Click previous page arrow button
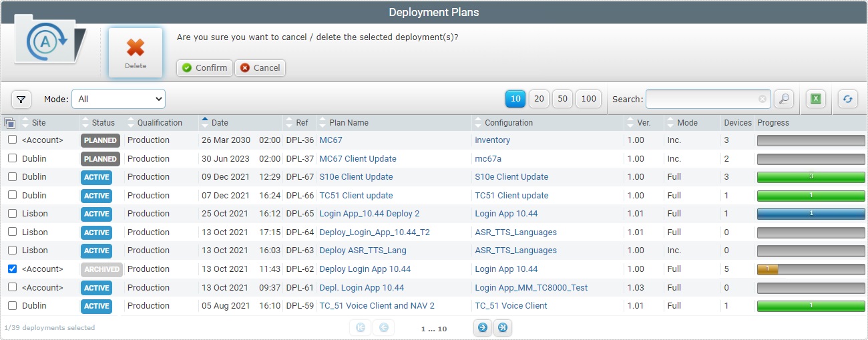 383,328
